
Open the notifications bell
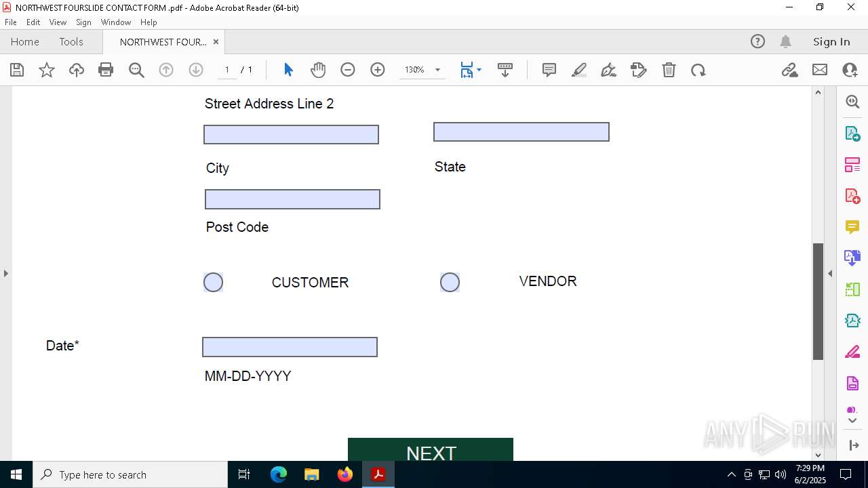point(786,41)
